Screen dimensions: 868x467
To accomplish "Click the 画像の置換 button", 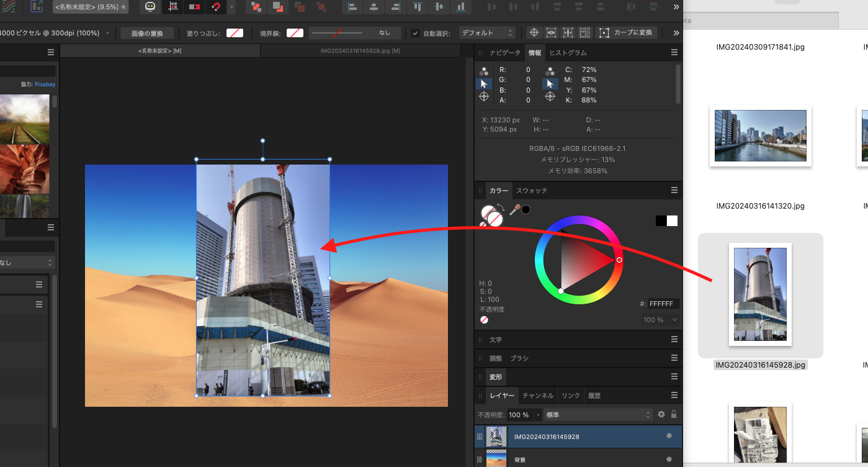I will tap(147, 33).
